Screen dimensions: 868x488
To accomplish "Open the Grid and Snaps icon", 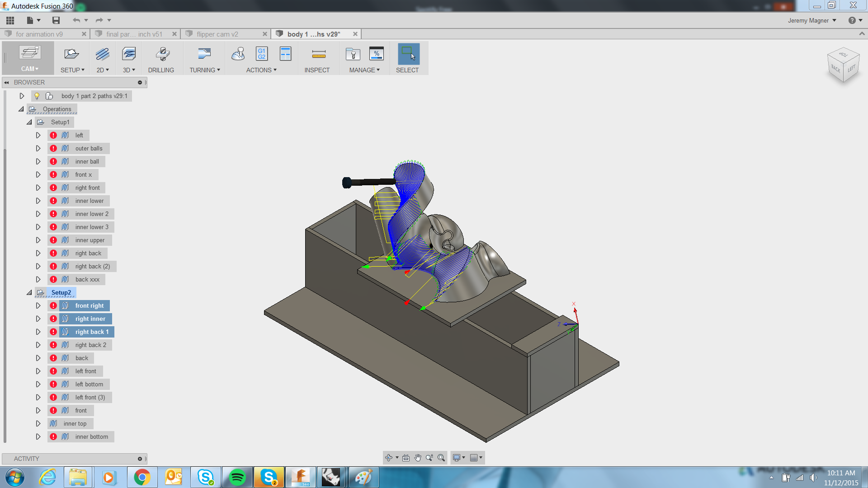I will click(474, 458).
